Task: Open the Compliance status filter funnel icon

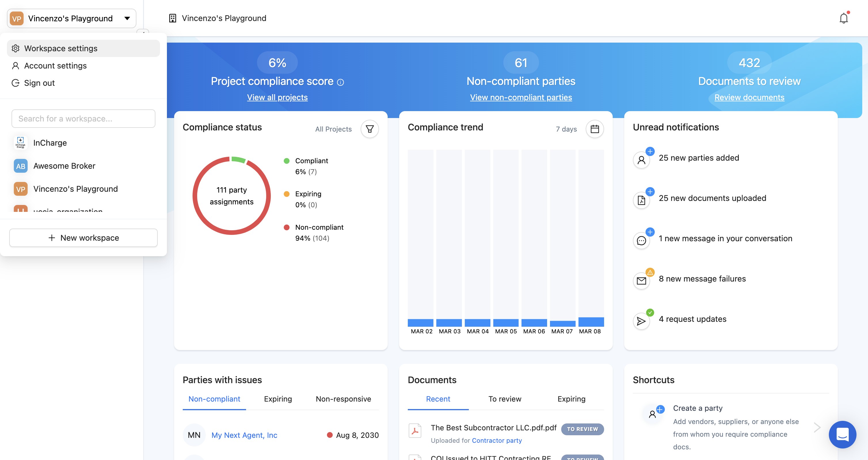Action: (x=370, y=129)
